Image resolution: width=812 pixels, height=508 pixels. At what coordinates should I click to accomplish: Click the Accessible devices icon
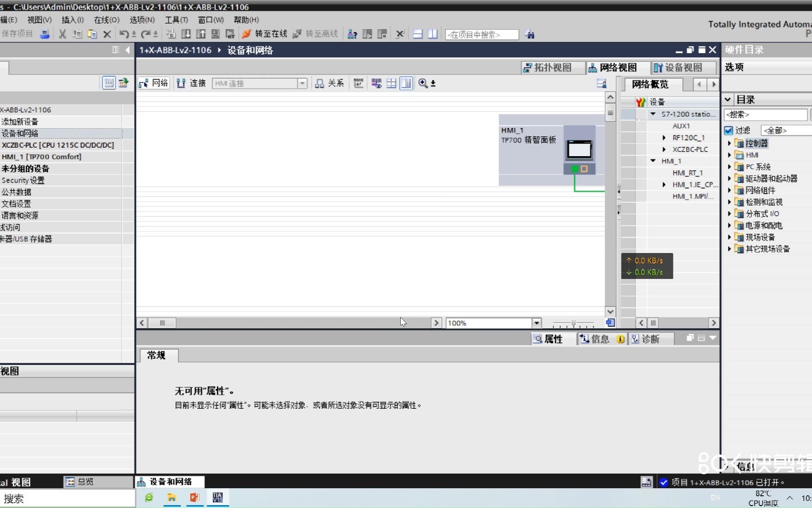352,34
